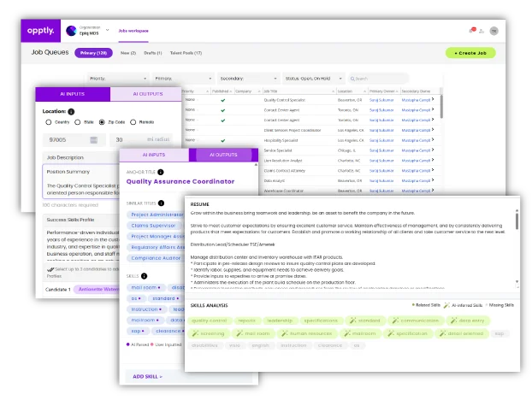
Task: Open row arrow for Data Analyst
Action: click(433, 180)
